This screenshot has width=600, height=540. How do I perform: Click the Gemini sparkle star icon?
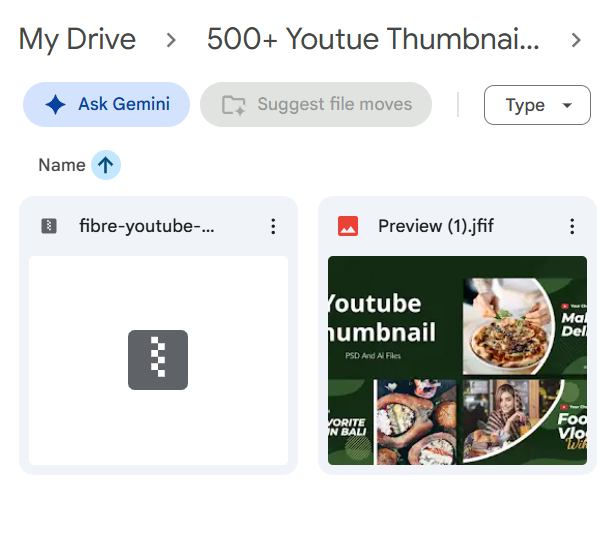coord(55,104)
